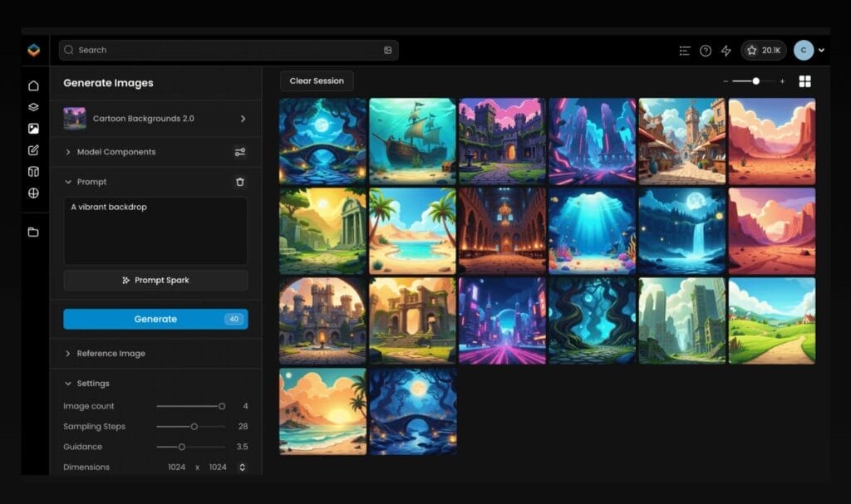Click the Generate Images panel title
Screen dimensions: 851x504
[x=109, y=83]
